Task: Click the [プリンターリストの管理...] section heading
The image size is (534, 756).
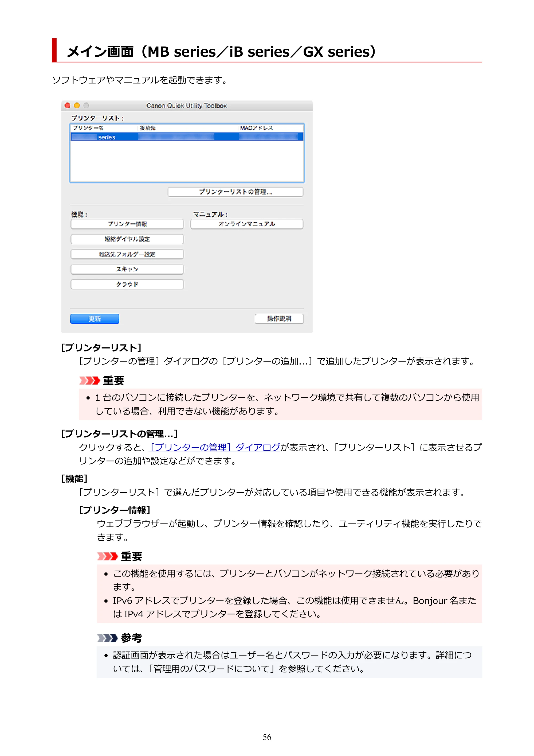Action: point(119,434)
